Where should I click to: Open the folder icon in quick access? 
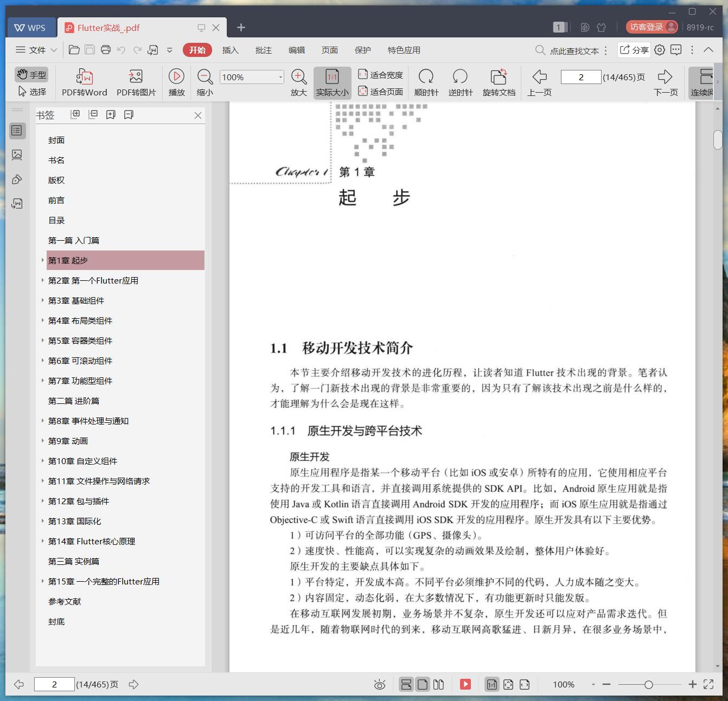pos(74,50)
